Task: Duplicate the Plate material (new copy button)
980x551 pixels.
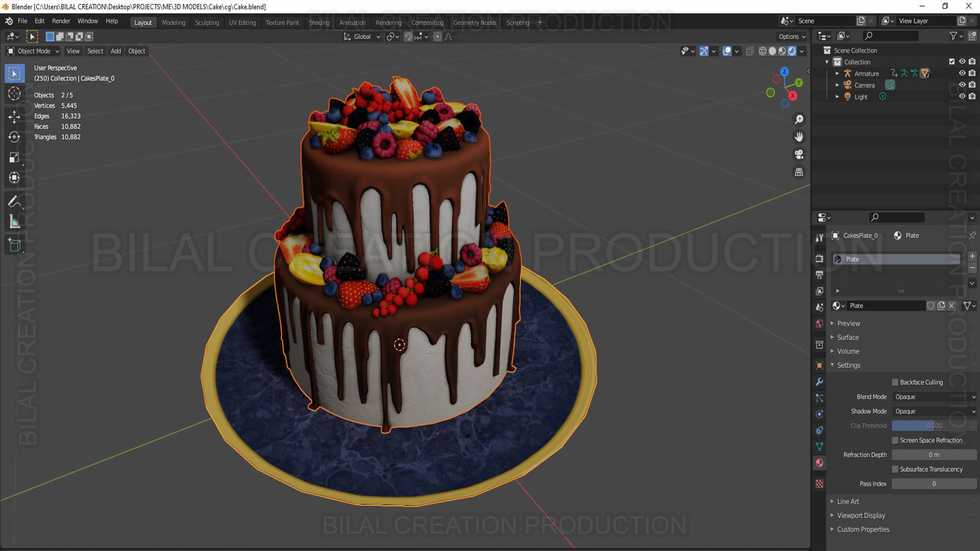Action: pos(941,306)
